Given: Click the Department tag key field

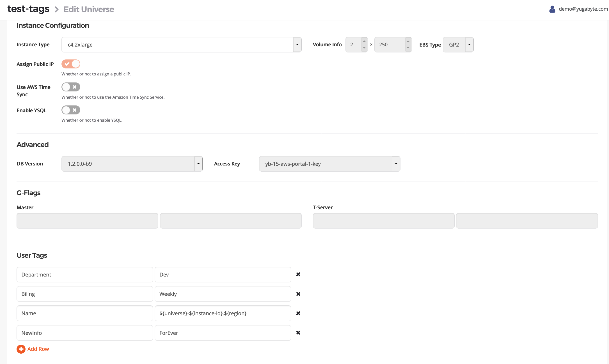Looking at the screenshot, I should (85, 275).
